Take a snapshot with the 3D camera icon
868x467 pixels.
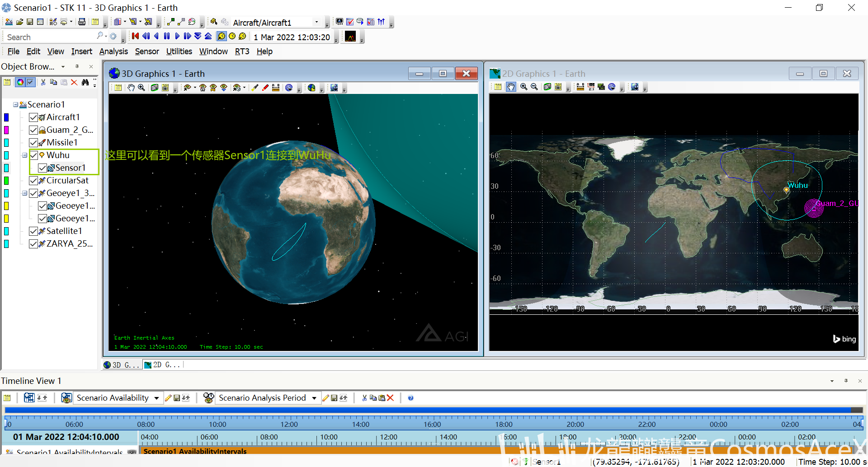154,88
